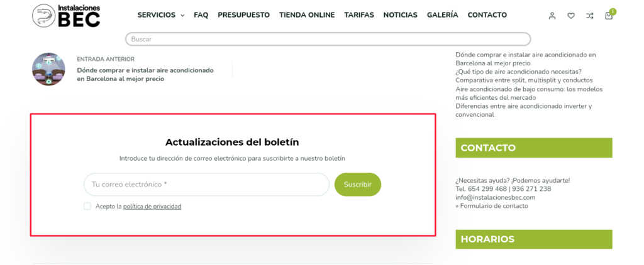Open the wishlist heart icon
Screen dimensions: 644x265
tap(571, 16)
